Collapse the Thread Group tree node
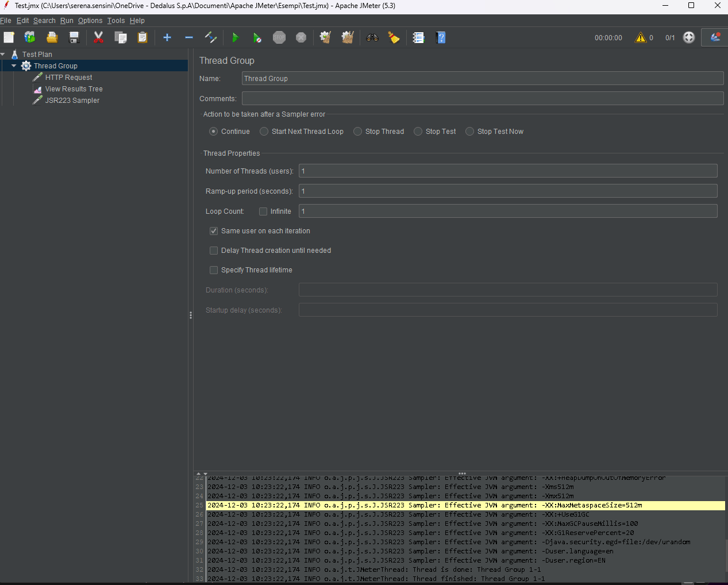Viewport: 728px width, 585px height. coord(14,66)
